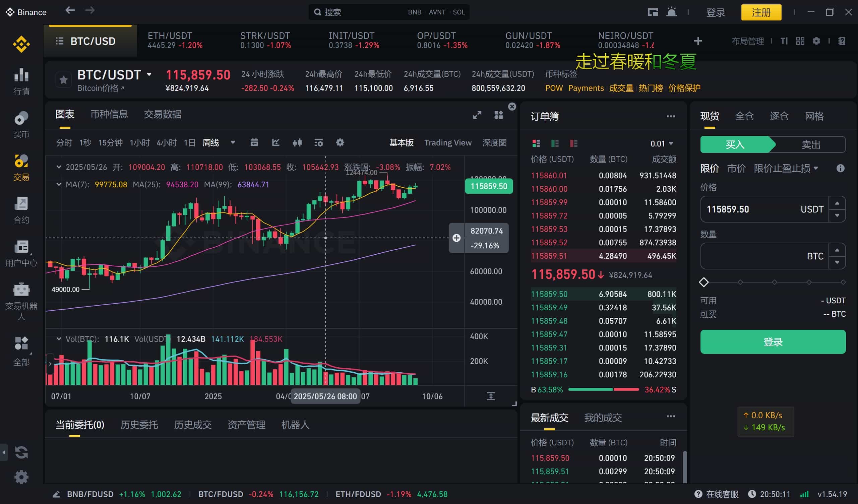The image size is (858, 504).
Task: Click the B/S buy-sell ratio bar
Action: coord(603,389)
